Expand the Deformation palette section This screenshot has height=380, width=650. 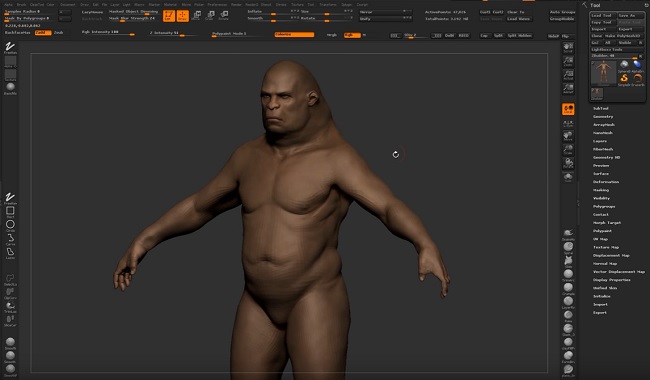(x=606, y=182)
